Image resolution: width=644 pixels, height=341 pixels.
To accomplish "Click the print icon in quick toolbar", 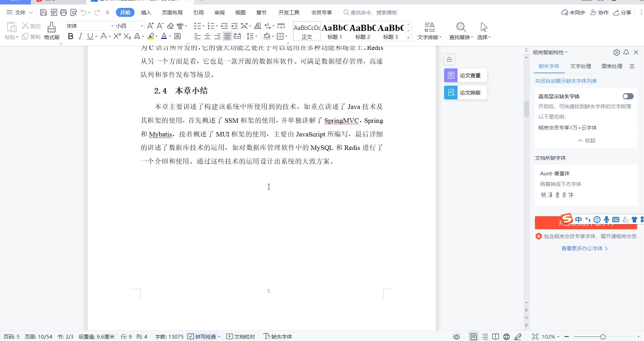I will [x=63, y=13].
